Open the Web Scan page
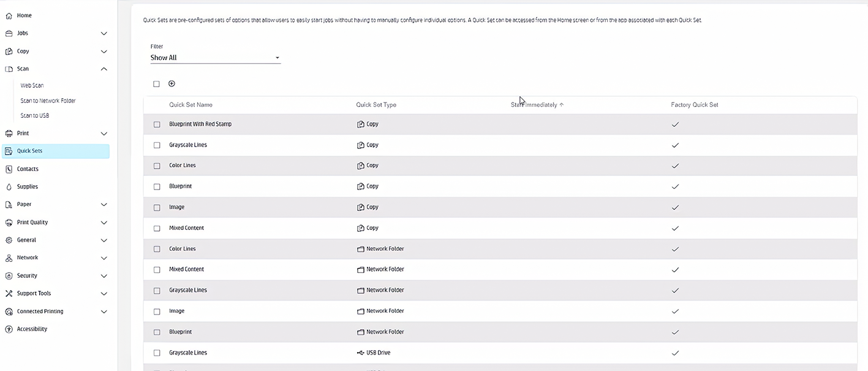Screen dimensions: 868x371 point(31,85)
